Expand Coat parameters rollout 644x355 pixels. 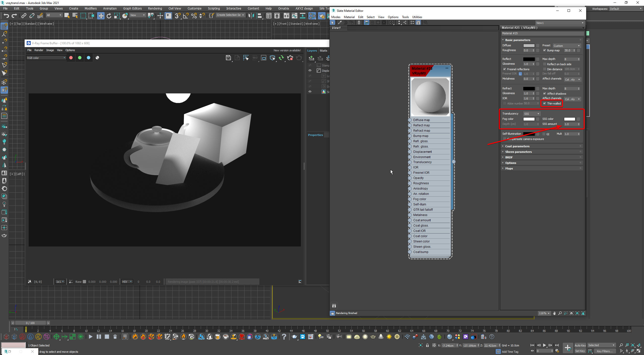(x=541, y=146)
